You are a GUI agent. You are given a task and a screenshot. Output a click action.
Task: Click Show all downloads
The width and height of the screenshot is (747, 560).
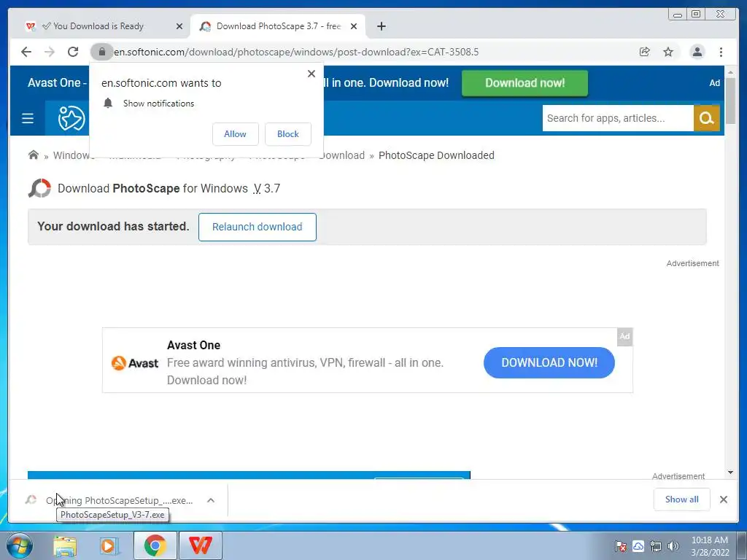coord(682,499)
